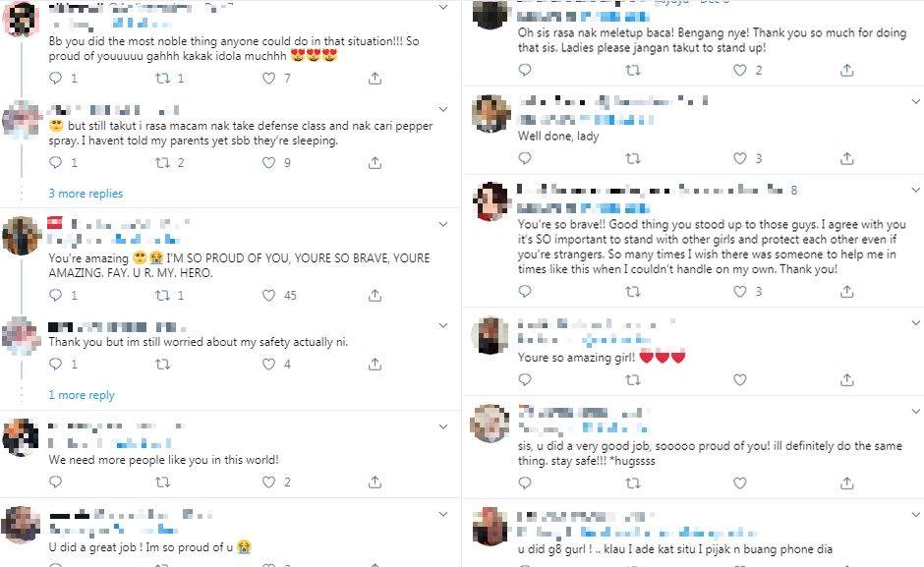This screenshot has width=924, height=567.
Task: Expand "1 more reply" thread
Action: 82,395
